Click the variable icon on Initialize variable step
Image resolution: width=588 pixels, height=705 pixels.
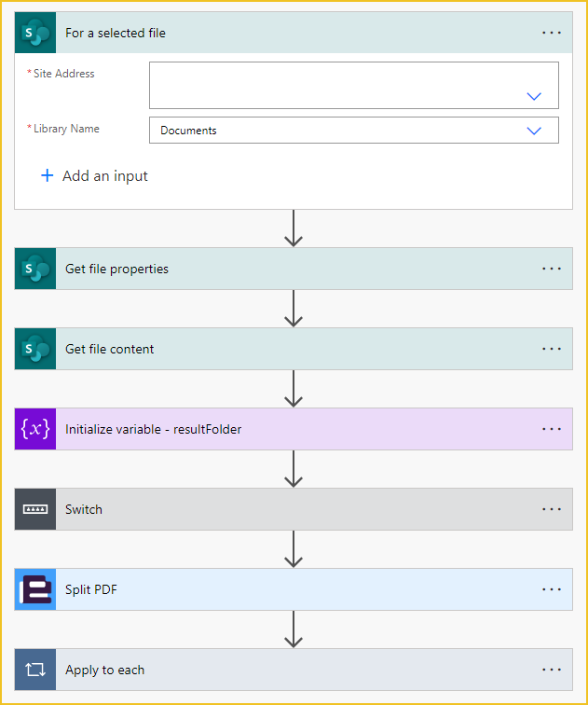click(35, 429)
